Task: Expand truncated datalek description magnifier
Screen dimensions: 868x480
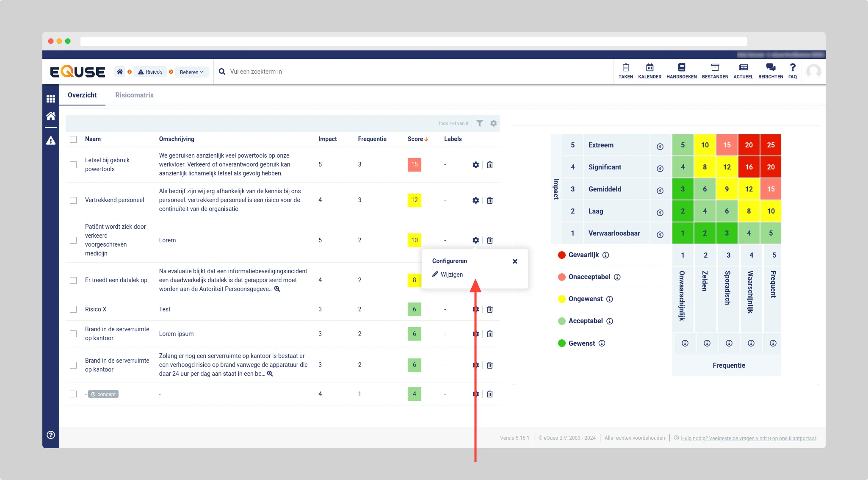Action: (x=277, y=289)
